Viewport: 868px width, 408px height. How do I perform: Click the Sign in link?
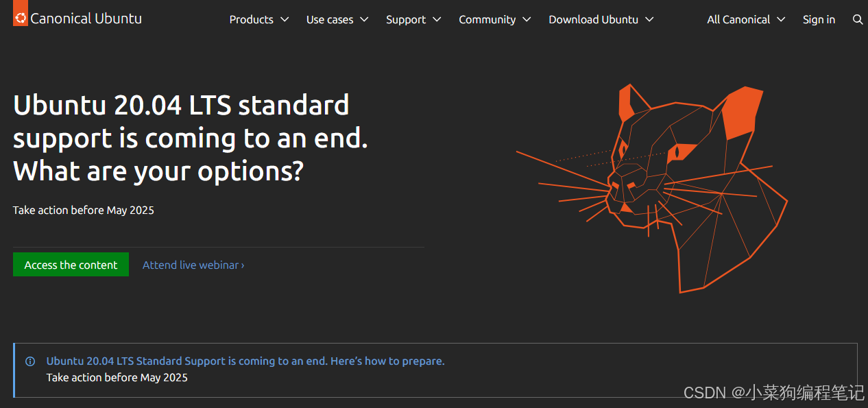tap(819, 19)
